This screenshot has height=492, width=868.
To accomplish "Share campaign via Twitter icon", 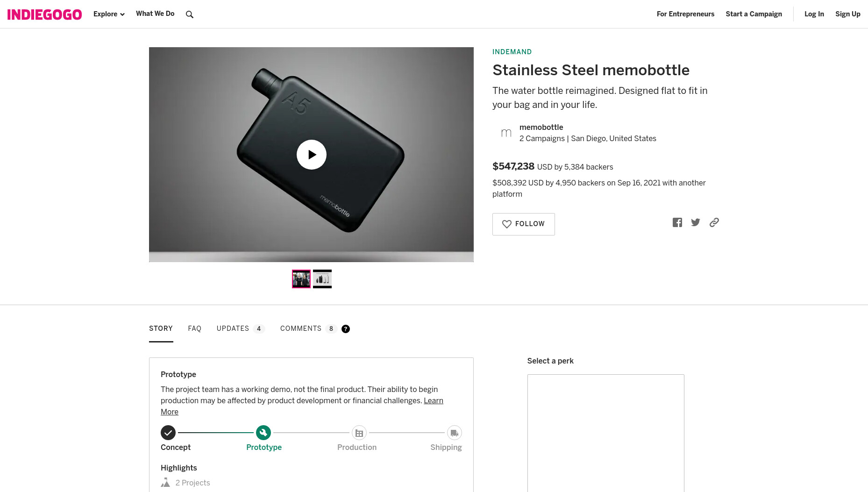I will coord(696,222).
